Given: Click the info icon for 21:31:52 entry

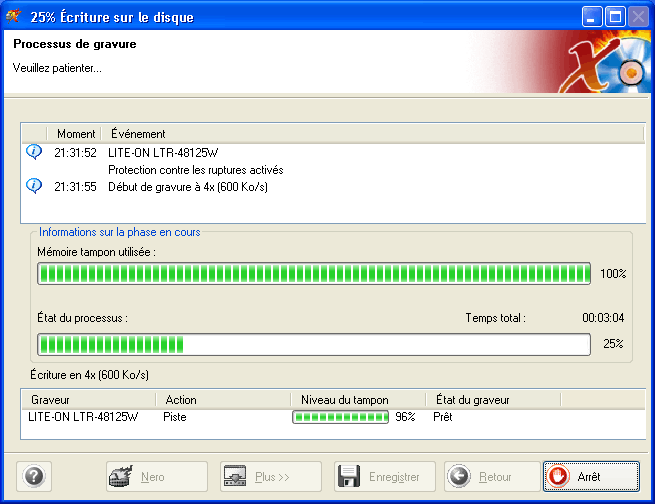Looking at the screenshot, I should [x=34, y=152].
